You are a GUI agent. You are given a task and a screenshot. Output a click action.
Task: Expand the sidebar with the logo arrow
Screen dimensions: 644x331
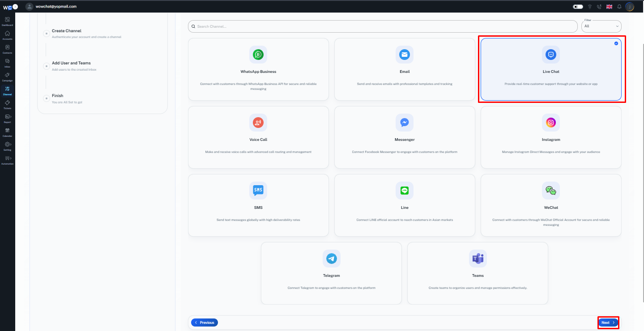tap(15, 6)
